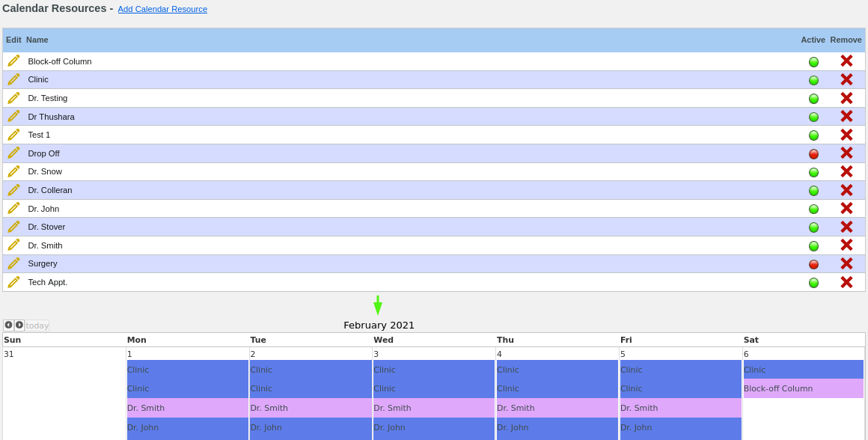Edit the Test 1 resource
868x440 pixels.
(13, 135)
